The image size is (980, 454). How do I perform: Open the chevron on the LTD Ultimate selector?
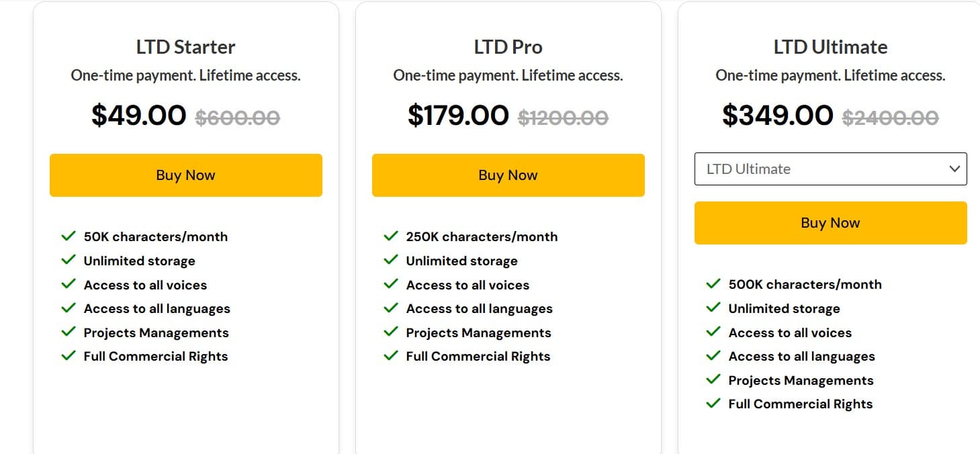point(954,169)
